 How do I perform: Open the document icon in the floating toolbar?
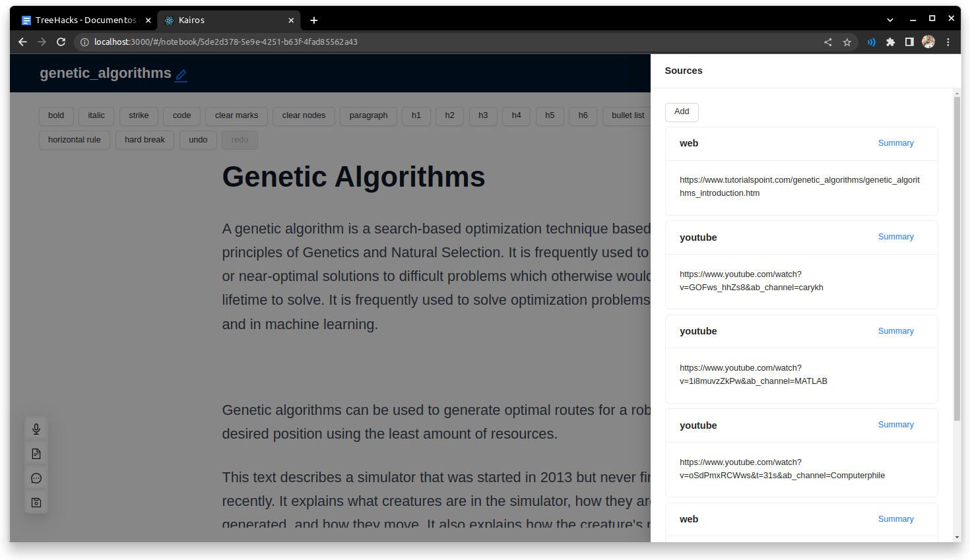click(36, 454)
